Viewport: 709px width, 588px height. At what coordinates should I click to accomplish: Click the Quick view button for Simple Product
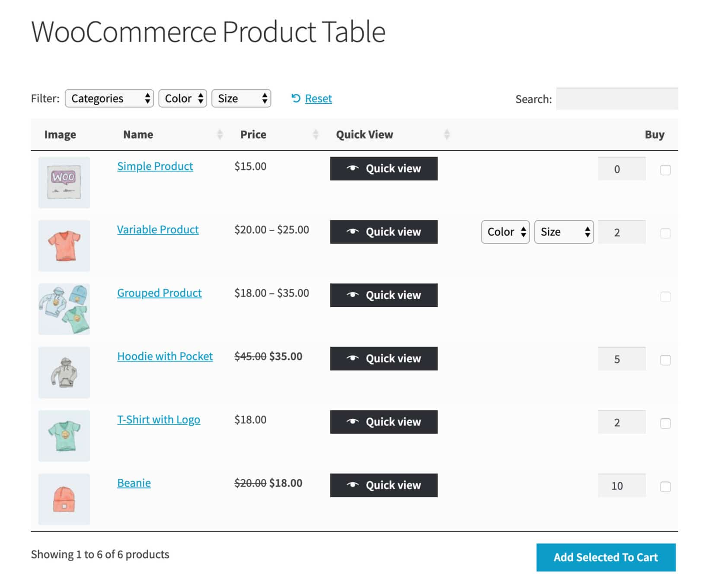coord(383,168)
